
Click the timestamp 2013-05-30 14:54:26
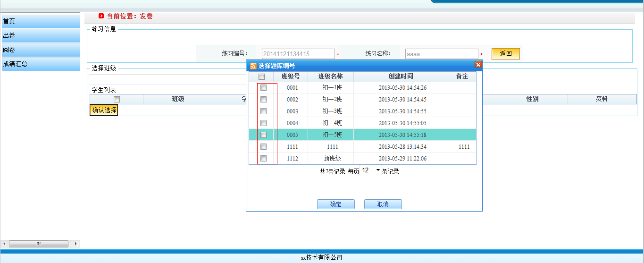[x=402, y=88]
